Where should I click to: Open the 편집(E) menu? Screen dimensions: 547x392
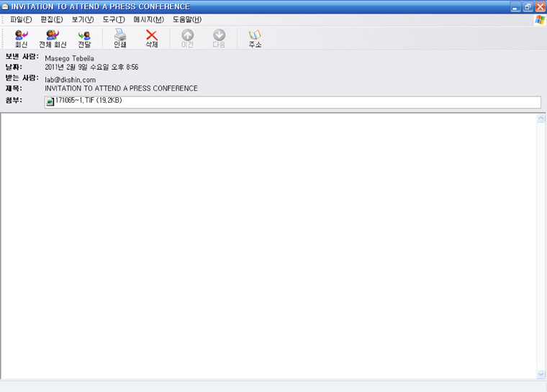point(52,19)
